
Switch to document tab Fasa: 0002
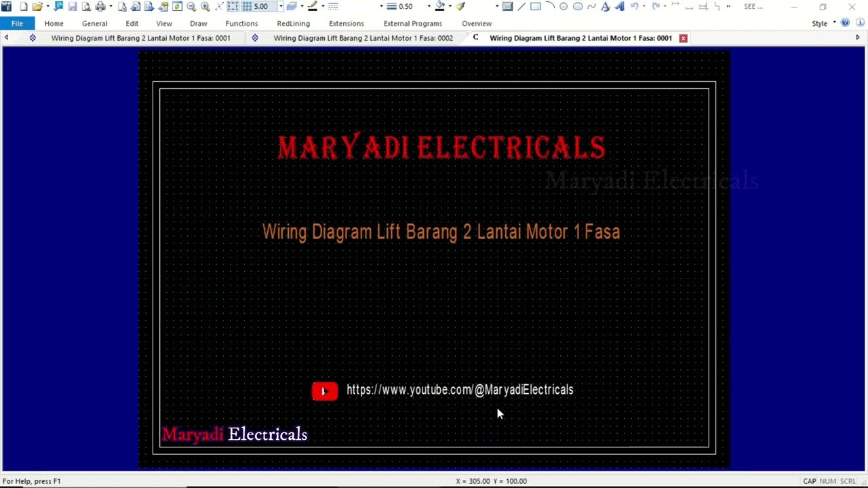(363, 38)
